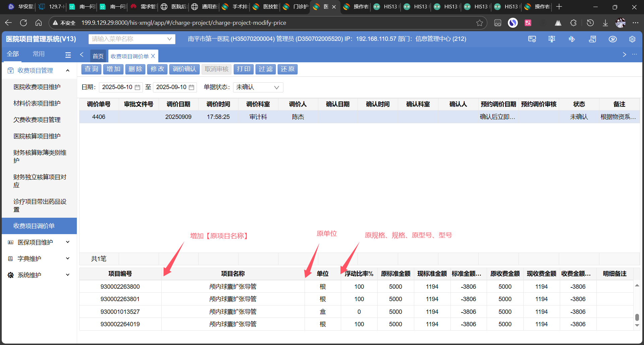This screenshot has width=644, height=345.
Task: Select the adjustment order row 4406
Action: [x=360, y=117]
